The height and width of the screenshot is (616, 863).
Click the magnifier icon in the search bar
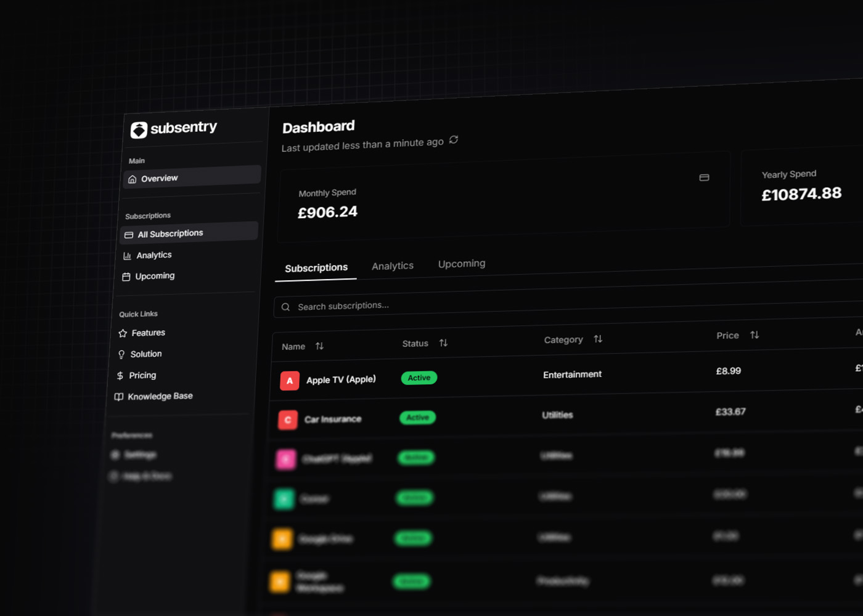click(x=285, y=306)
